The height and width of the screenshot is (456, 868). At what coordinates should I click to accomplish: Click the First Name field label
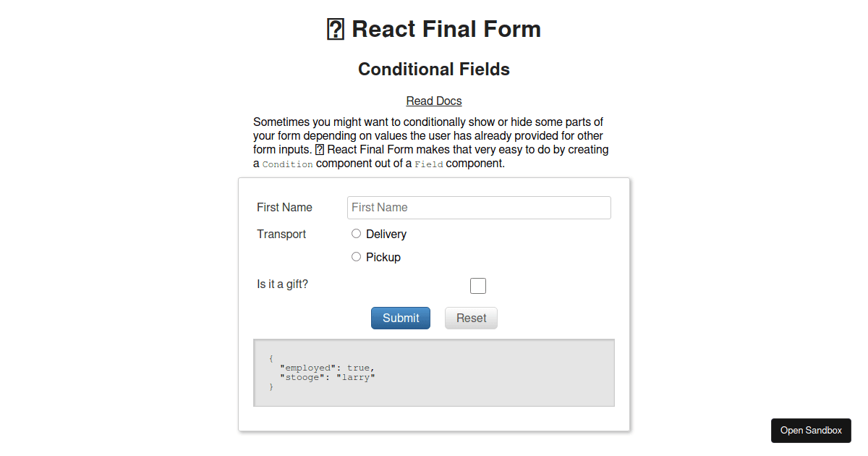click(x=284, y=207)
